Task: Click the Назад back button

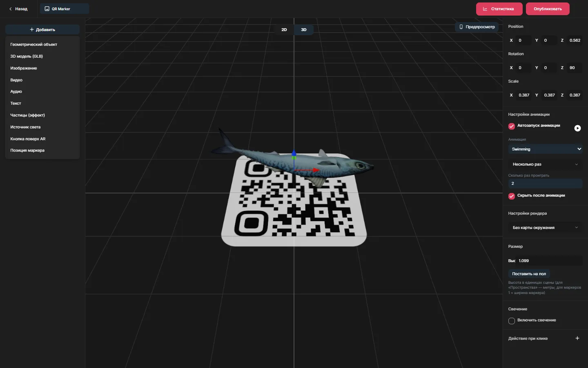Action: [x=18, y=9]
